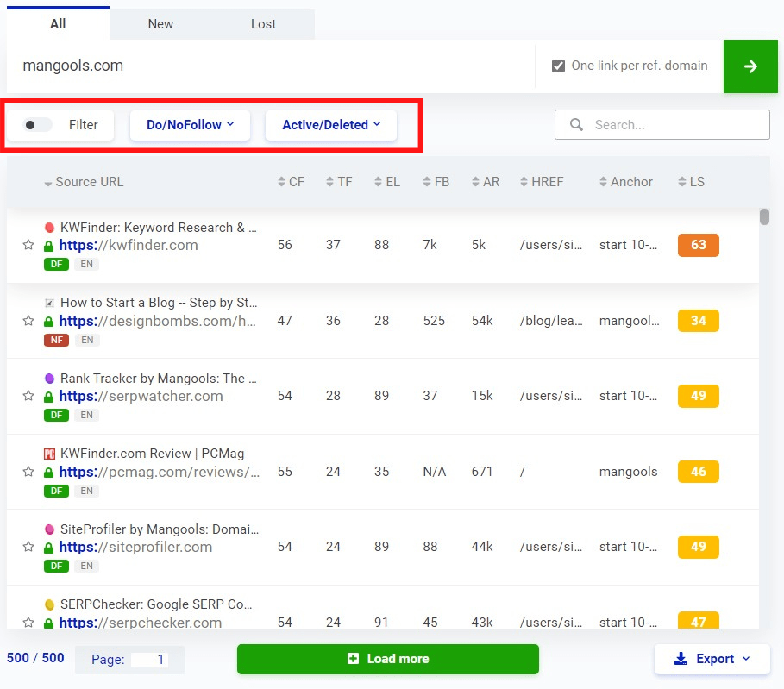
Task: Sort by CF column
Action: [x=291, y=182]
